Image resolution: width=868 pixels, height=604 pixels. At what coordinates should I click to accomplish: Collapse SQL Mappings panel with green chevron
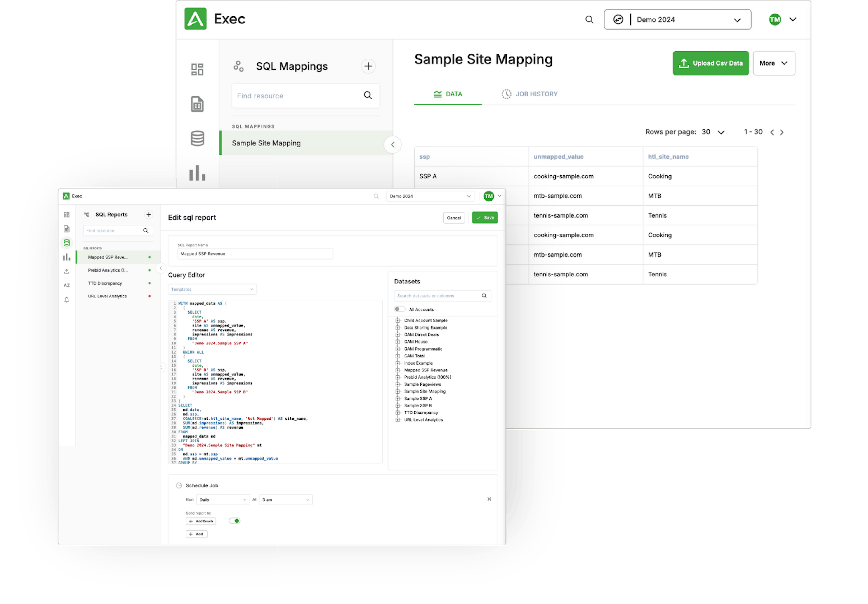coord(393,145)
